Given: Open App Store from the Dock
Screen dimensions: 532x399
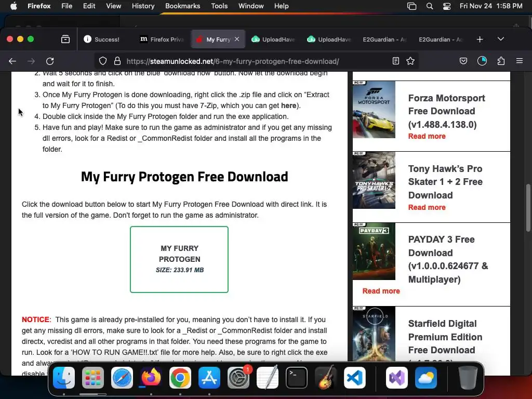Looking at the screenshot, I should click(x=209, y=378).
